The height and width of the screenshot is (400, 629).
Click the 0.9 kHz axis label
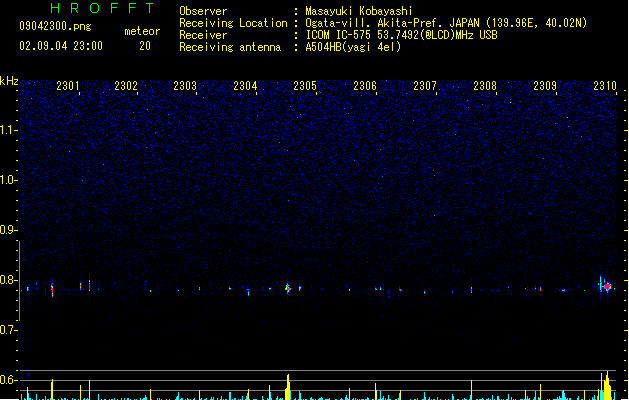[x=8, y=230]
